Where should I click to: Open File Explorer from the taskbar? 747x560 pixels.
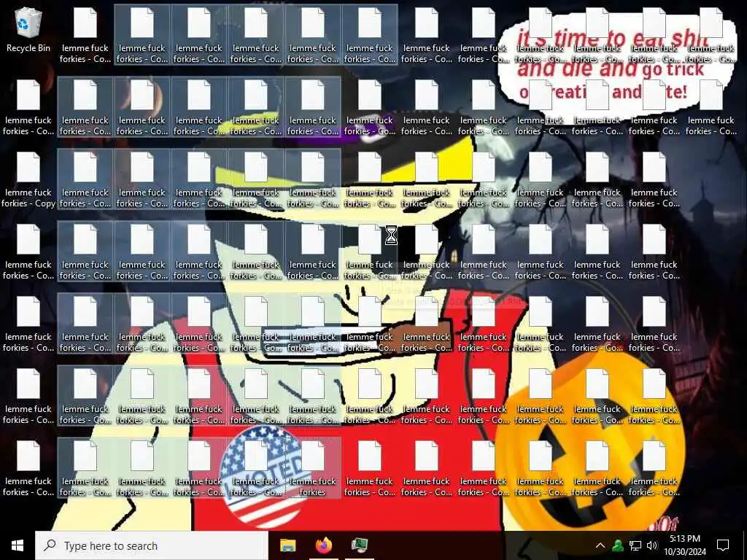[287, 545]
